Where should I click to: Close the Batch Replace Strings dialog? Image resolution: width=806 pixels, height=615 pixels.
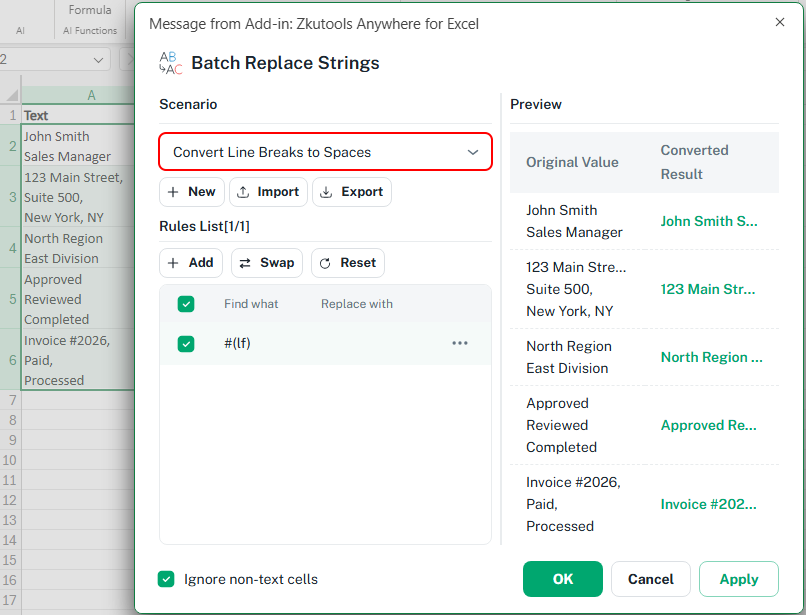click(780, 22)
